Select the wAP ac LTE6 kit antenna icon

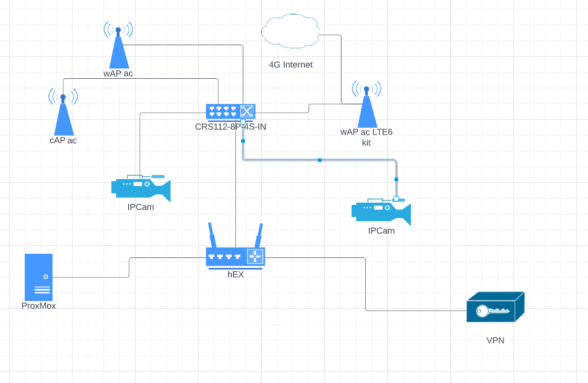point(367,104)
